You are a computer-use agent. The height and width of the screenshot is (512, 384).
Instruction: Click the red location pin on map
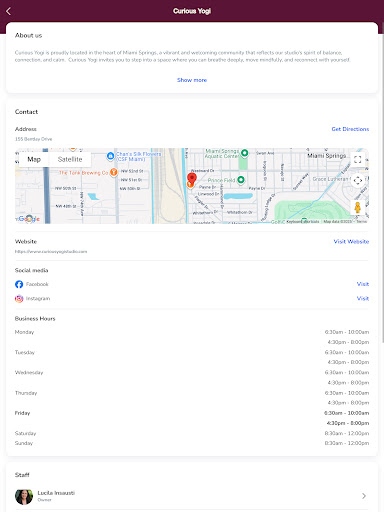[x=192, y=178]
